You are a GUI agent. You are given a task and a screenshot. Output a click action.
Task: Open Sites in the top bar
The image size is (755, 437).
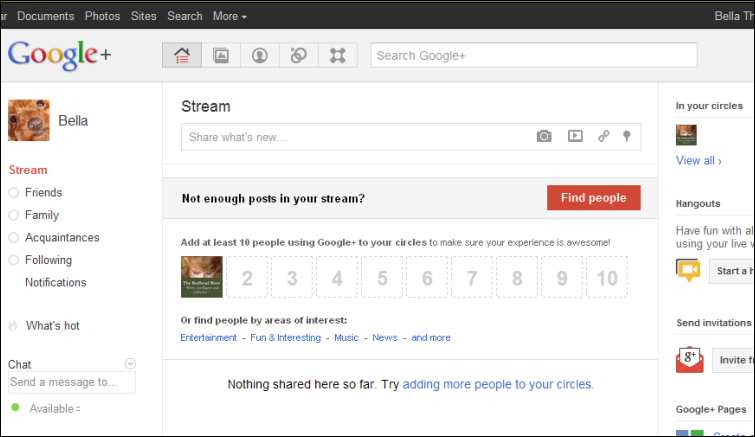click(x=143, y=16)
